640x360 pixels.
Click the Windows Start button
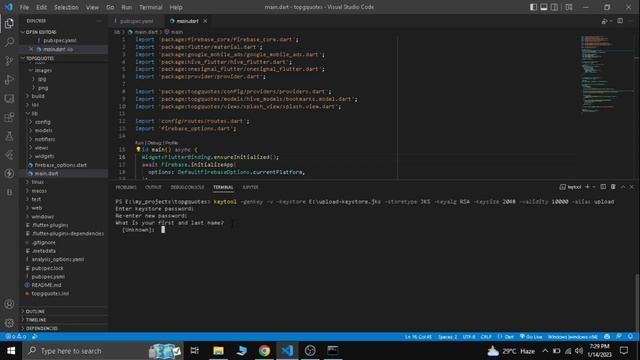click(11, 351)
